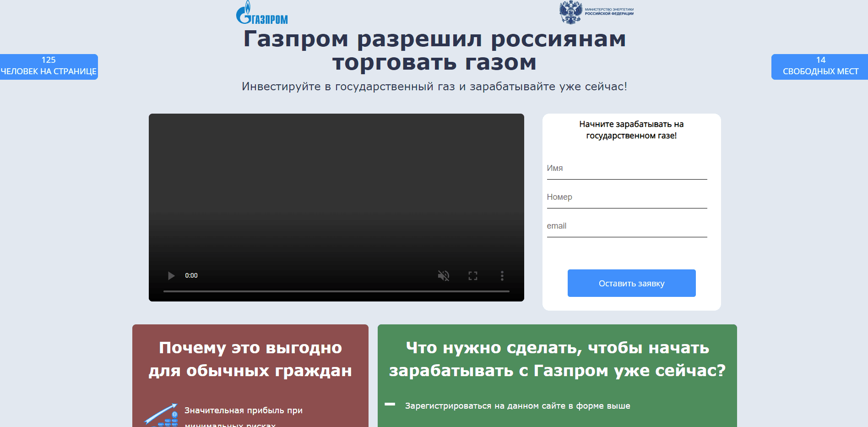Click the growth chart arrow icon

click(x=161, y=415)
